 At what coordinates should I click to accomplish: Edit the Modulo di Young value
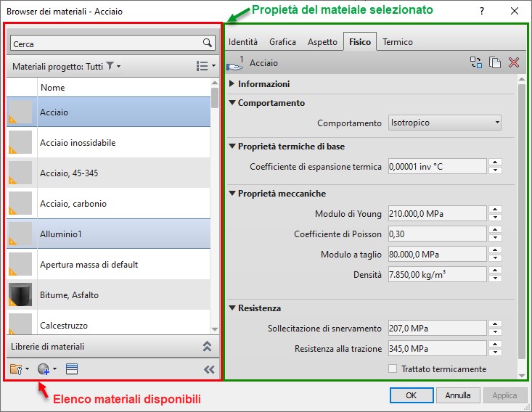click(x=438, y=214)
